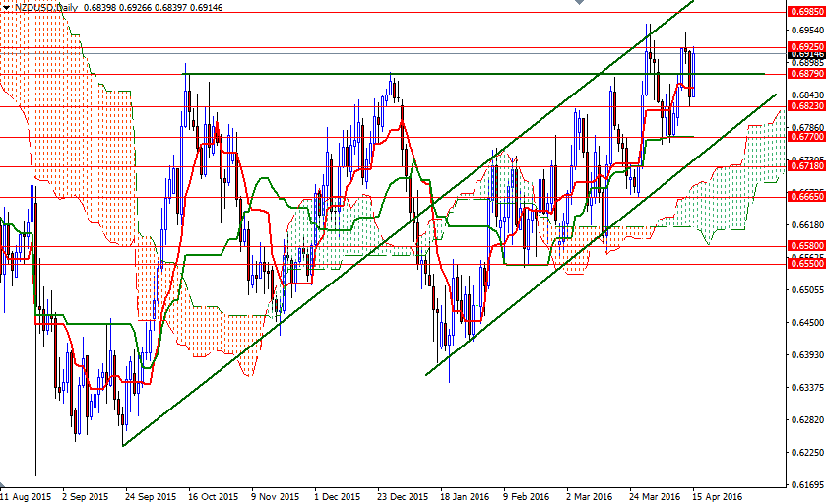Select the red 0.67700 price level label

click(806, 137)
